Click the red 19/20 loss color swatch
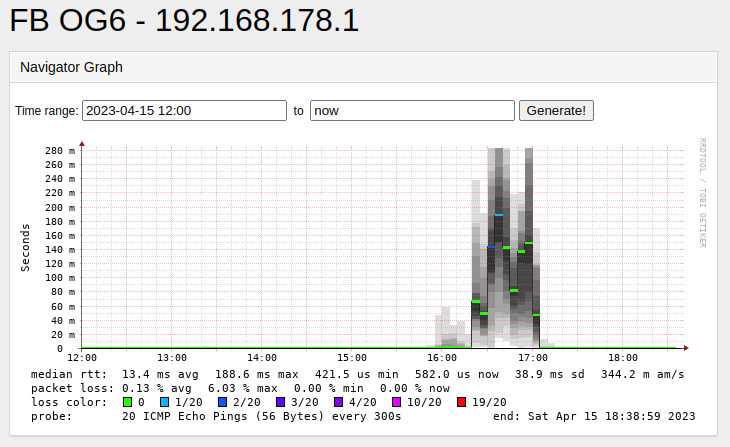Image resolution: width=730 pixels, height=447 pixels. pyautogui.click(x=461, y=402)
